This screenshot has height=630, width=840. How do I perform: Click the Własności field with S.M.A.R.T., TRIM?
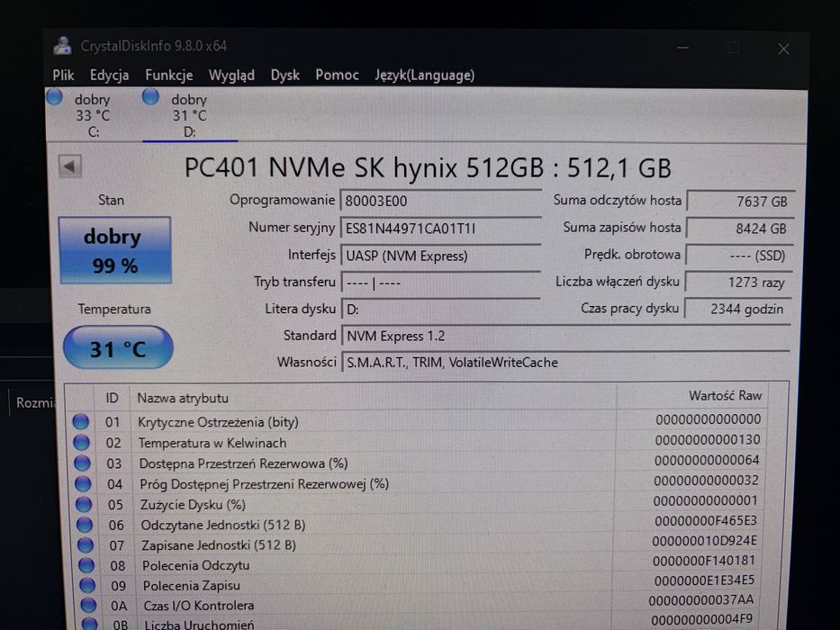(565, 363)
